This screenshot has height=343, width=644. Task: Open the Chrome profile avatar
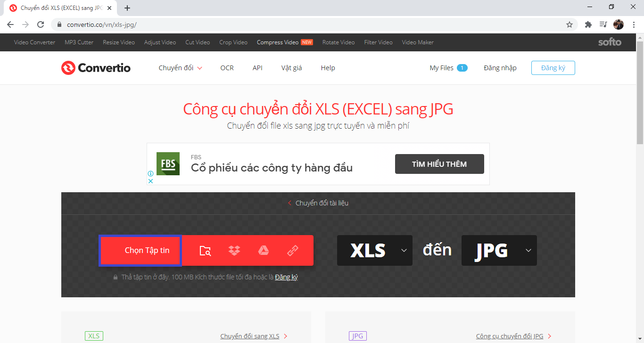pyautogui.click(x=619, y=24)
